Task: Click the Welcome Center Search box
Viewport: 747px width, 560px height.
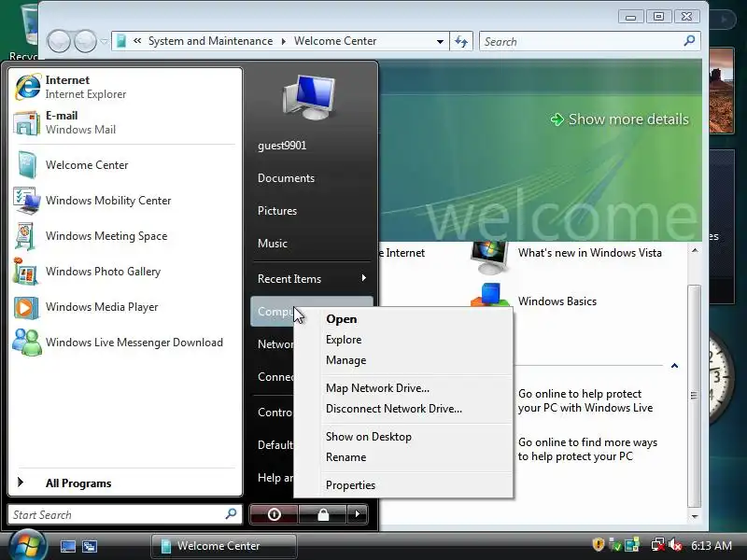Action: pyautogui.click(x=590, y=41)
